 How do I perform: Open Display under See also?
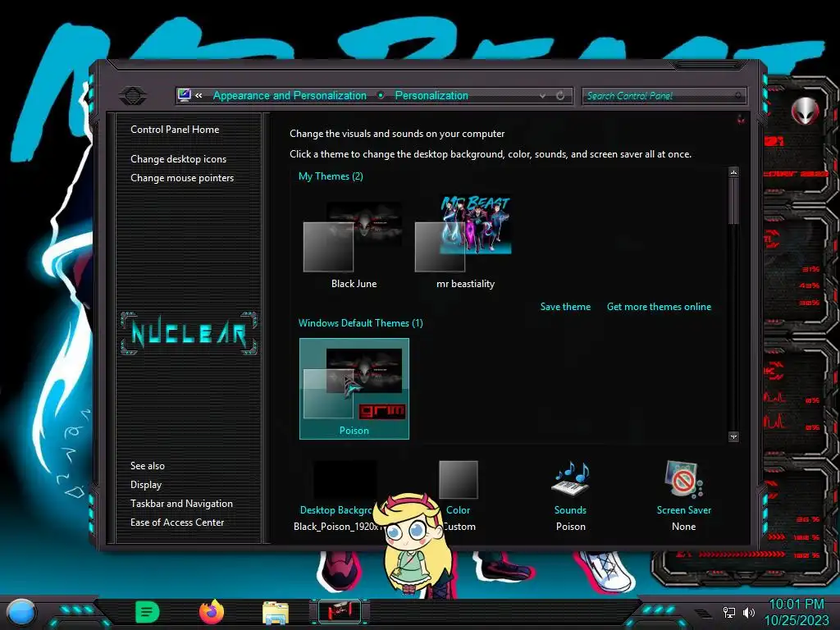[146, 485]
